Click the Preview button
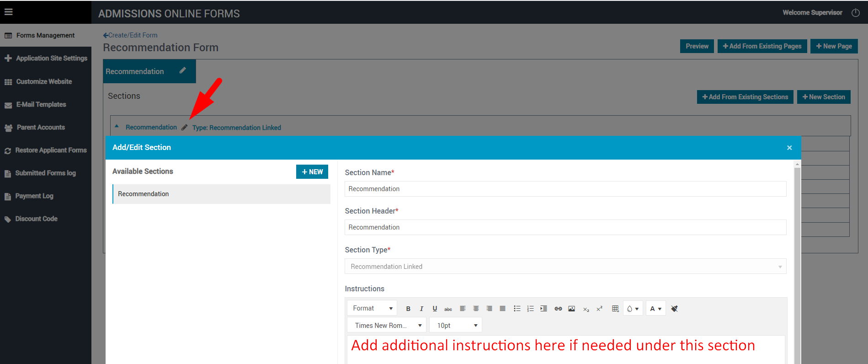This screenshot has height=364, width=868. 697,46
